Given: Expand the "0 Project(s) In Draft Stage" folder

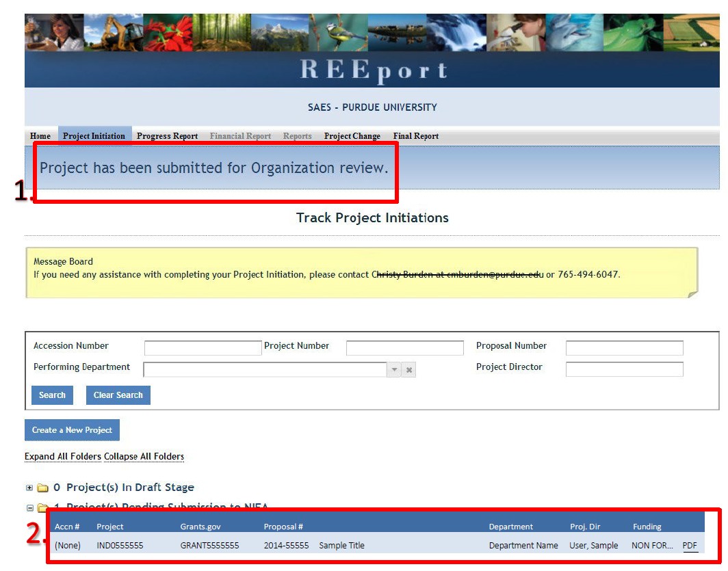Looking at the screenshot, I should [29, 487].
